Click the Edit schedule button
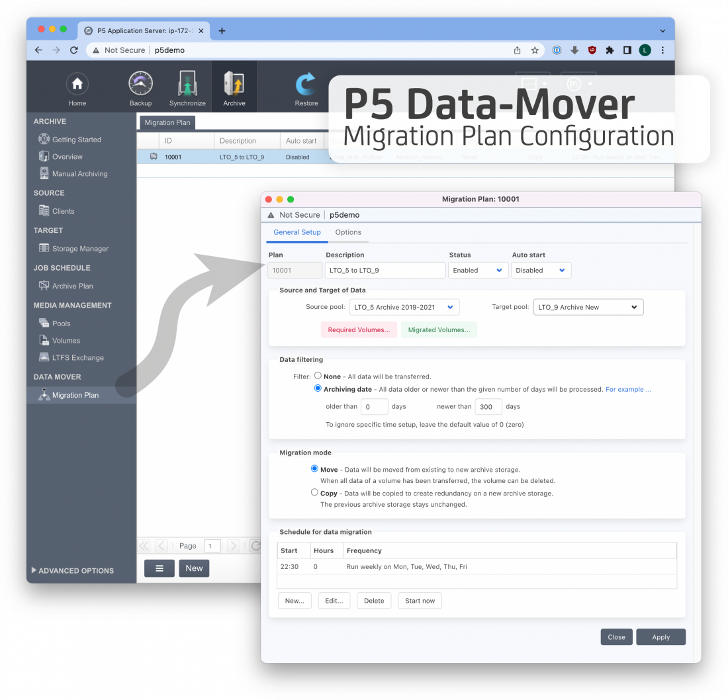The height and width of the screenshot is (700, 728). click(x=334, y=601)
